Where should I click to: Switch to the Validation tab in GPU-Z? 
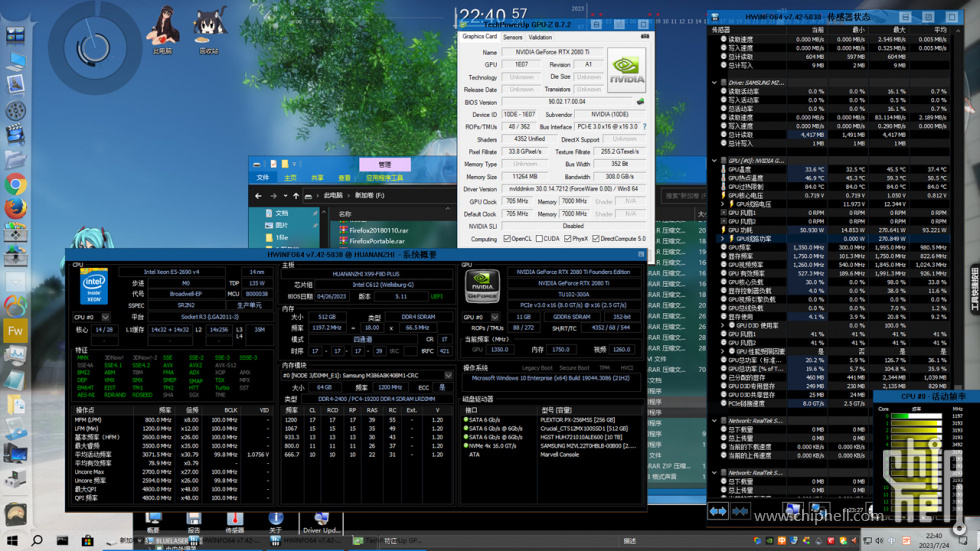[540, 37]
